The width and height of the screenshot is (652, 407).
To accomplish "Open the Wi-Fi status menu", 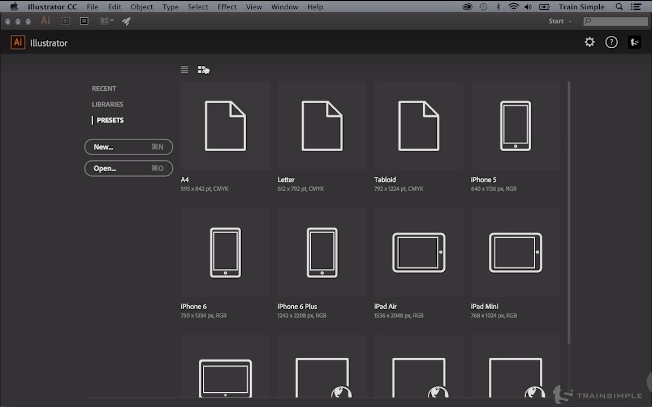I will click(x=513, y=6).
